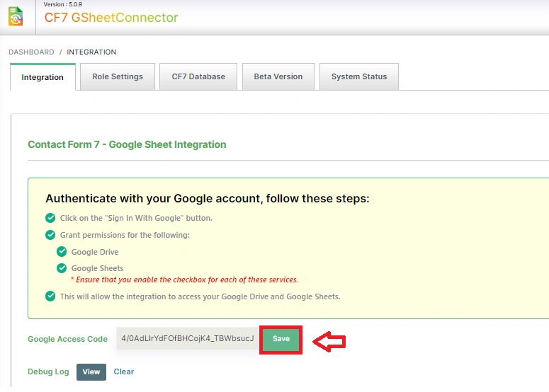Select the Beta Version tab

tap(278, 76)
